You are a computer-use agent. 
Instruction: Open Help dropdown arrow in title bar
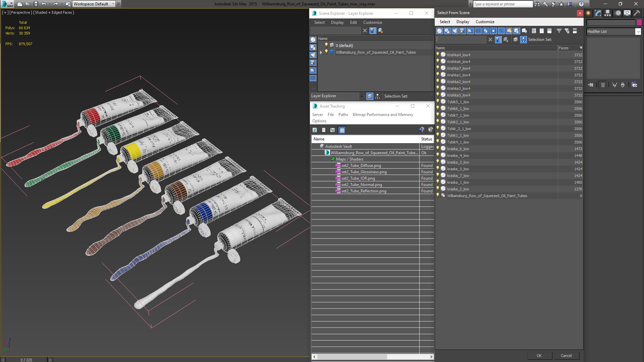click(587, 4)
